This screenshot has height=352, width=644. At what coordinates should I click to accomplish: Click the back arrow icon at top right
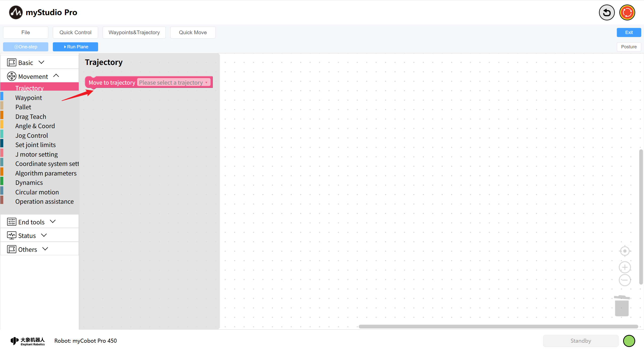[x=607, y=13]
